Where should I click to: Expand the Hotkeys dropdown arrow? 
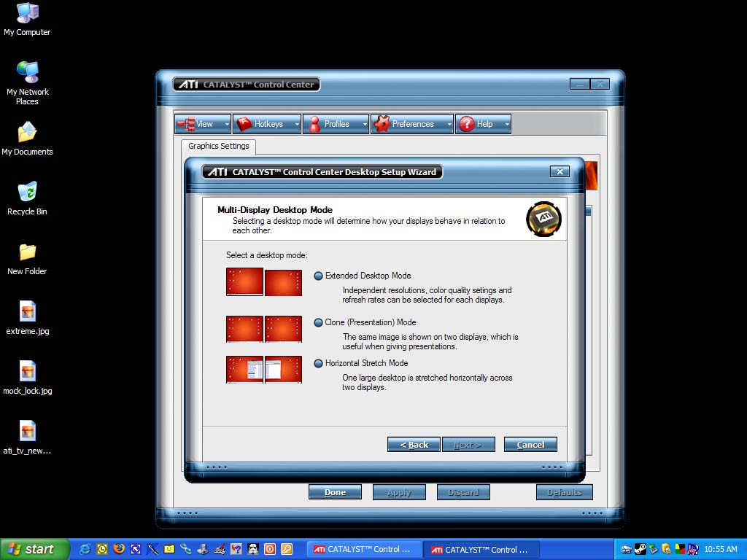tap(297, 124)
